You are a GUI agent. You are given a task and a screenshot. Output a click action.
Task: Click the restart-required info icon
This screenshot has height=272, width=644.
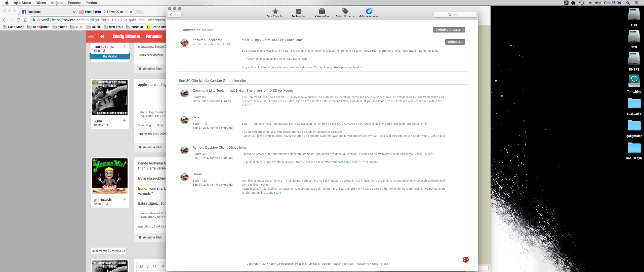tap(229, 44)
